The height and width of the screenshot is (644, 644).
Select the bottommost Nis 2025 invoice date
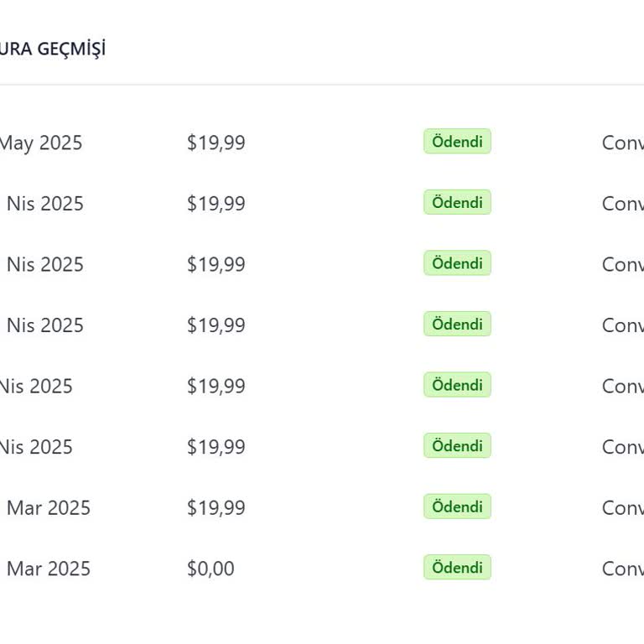36,447
